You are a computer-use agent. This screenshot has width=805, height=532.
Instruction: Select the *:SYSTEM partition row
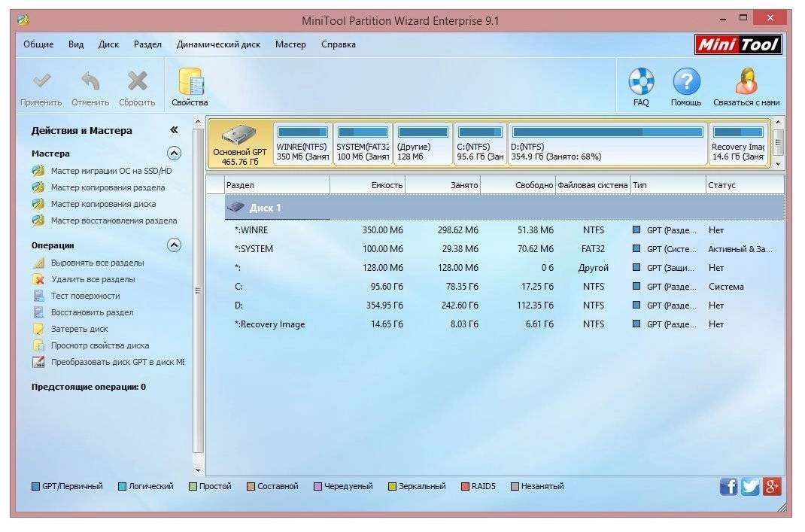(504, 249)
